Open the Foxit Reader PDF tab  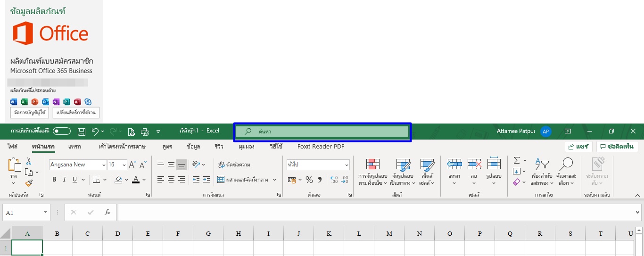pos(321,147)
